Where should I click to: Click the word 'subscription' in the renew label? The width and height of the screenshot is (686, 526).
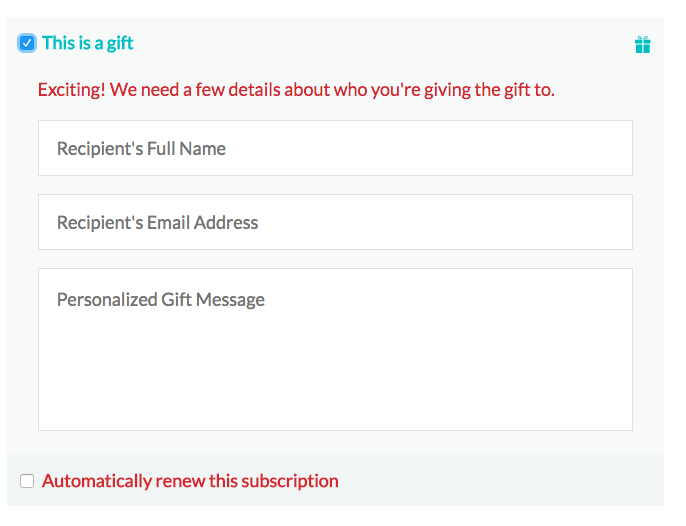[290, 481]
